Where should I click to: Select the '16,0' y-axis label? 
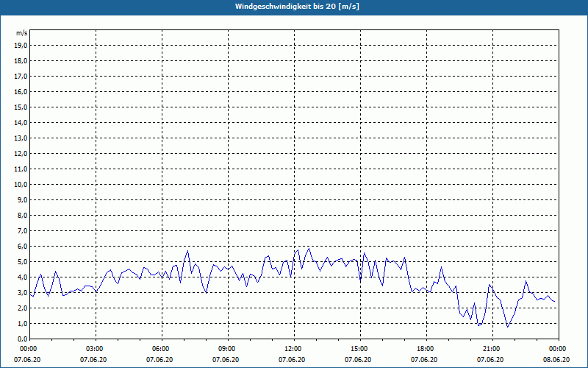point(21,91)
